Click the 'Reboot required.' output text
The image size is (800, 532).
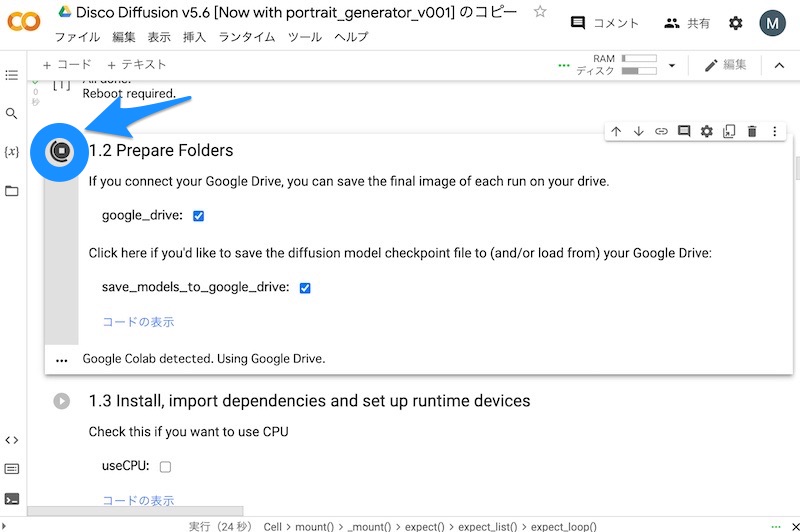[x=129, y=94]
